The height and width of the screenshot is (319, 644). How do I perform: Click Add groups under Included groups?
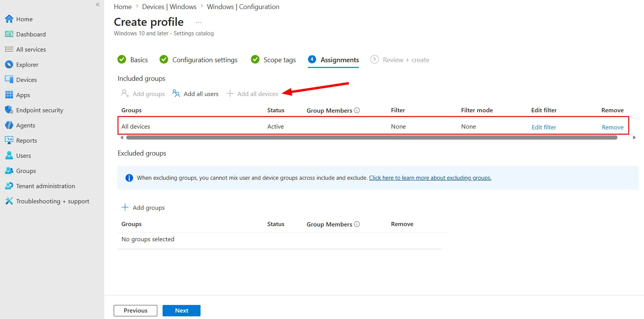pyautogui.click(x=143, y=94)
